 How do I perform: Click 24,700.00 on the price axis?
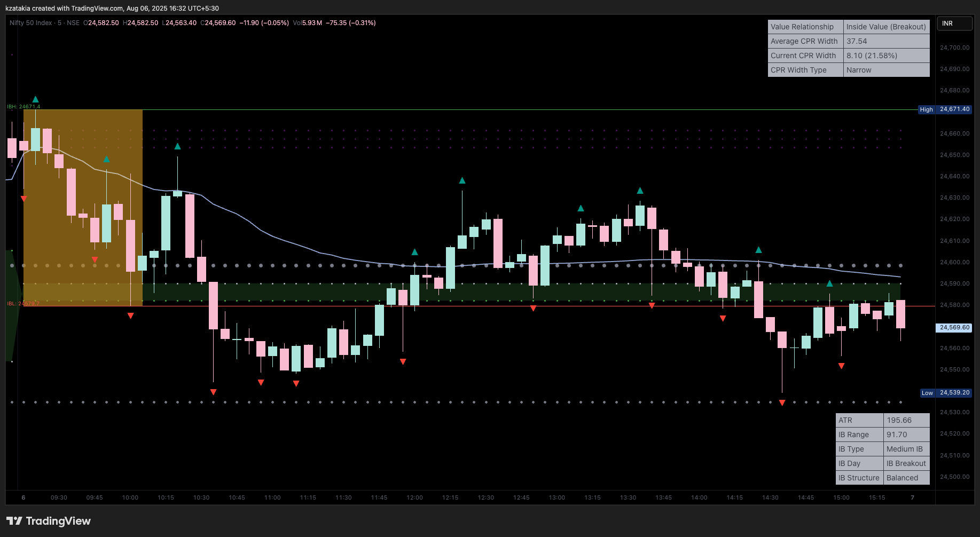pos(954,48)
